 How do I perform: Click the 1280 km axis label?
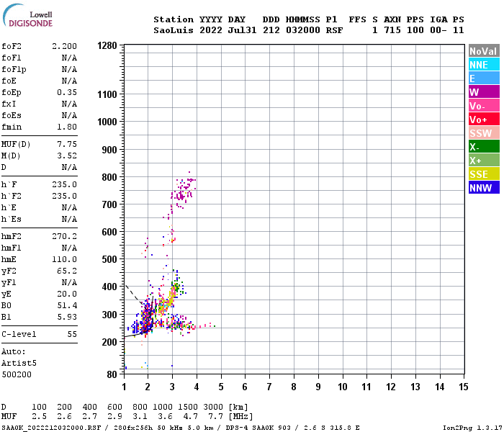(x=107, y=45)
